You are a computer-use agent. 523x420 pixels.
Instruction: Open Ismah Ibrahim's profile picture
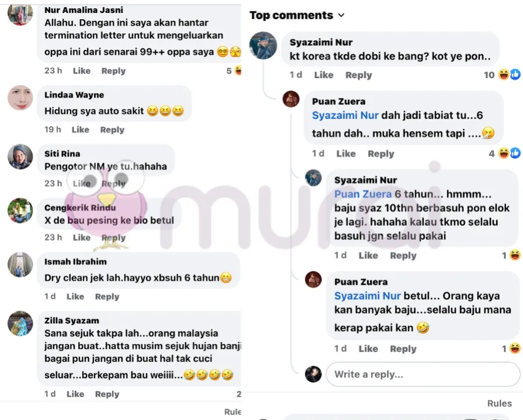click(x=20, y=265)
